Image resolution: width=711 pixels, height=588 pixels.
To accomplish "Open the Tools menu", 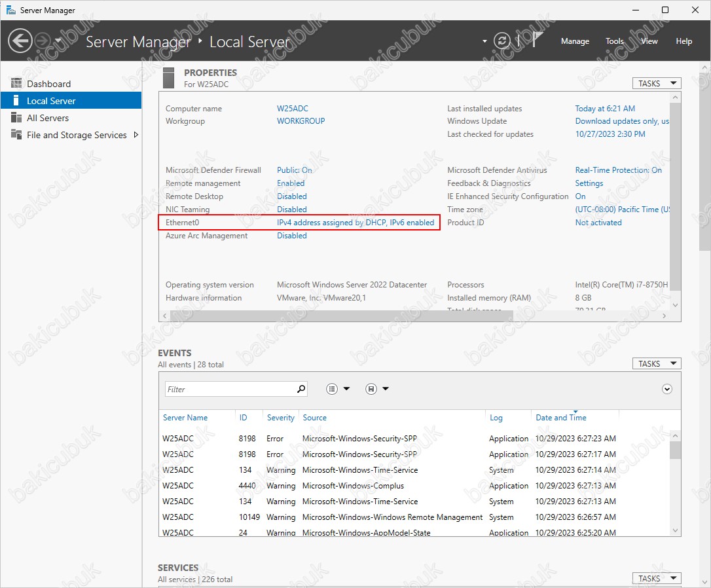I will [x=614, y=41].
